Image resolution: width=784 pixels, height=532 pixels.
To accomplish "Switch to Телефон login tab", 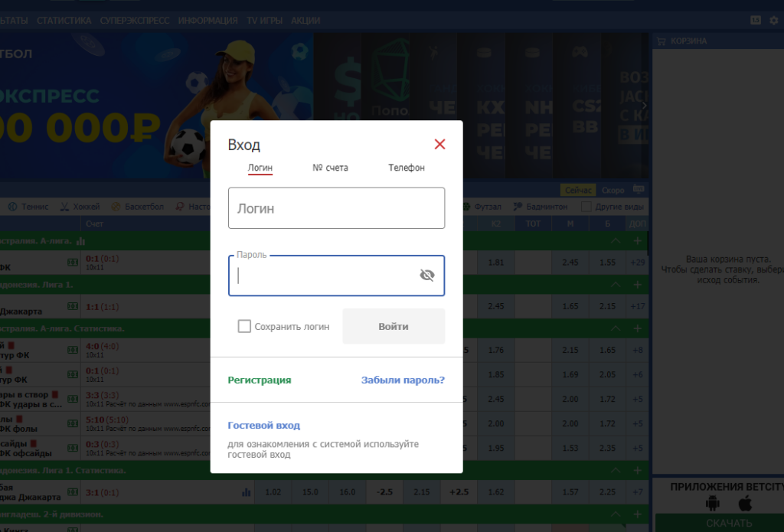I will coord(407,168).
